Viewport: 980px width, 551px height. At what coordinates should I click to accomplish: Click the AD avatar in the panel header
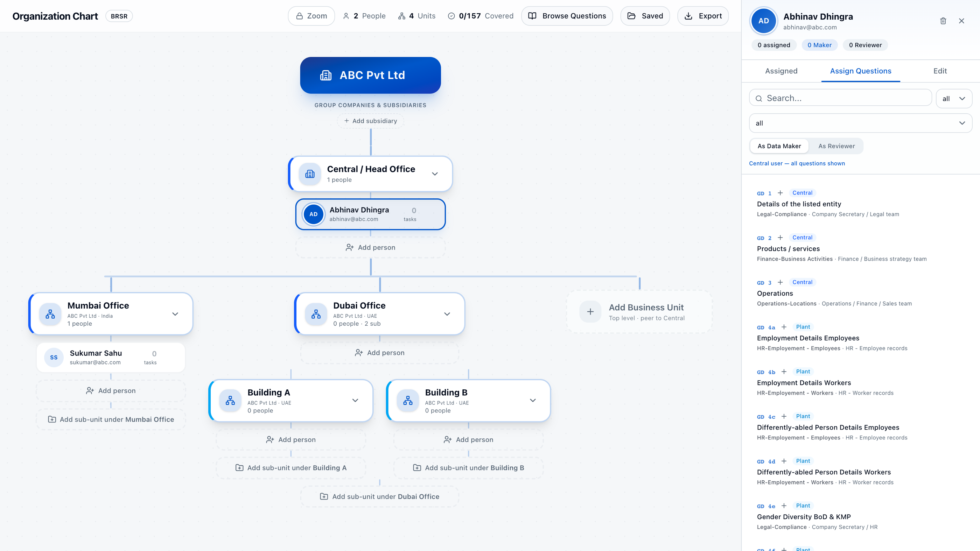(764, 21)
